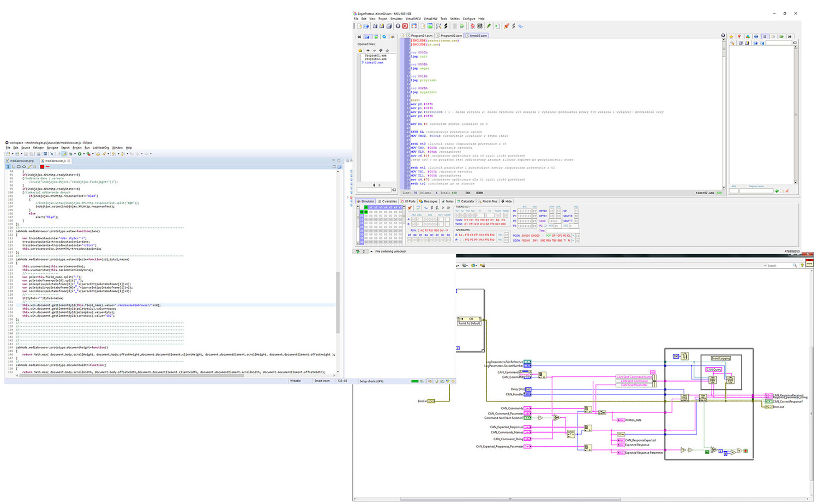Click CAN Query node in LabVIEW diagram
The width and height of the screenshot is (818, 504).
[x=713, y=369]
